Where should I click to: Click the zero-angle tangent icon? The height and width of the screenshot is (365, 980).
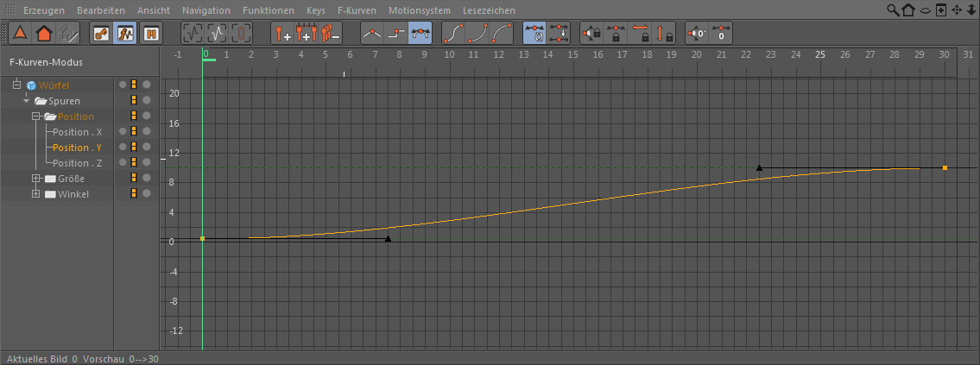coord(696,35)
